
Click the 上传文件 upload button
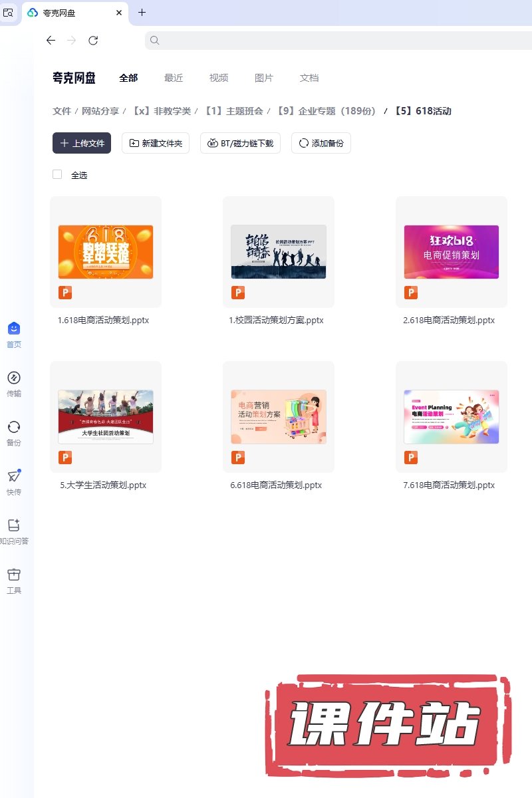click(82, 143)
